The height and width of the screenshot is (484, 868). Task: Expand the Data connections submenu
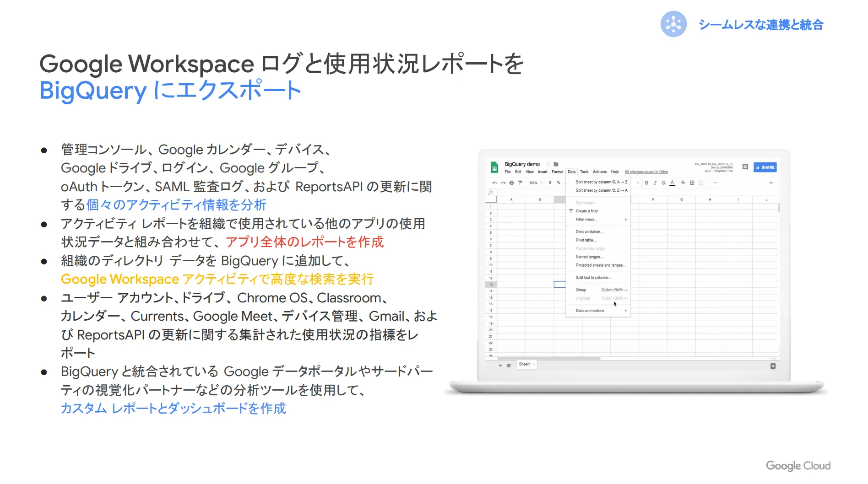(x=626, y=311)
